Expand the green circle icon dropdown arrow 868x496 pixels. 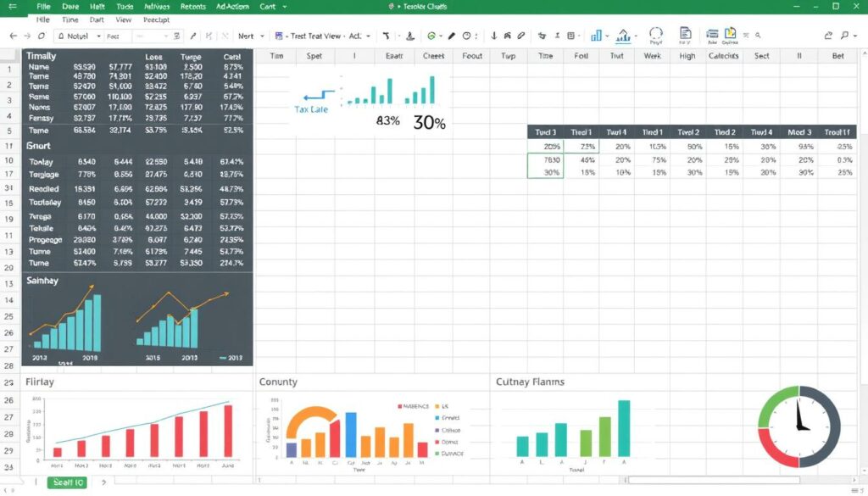[x=441, y=36]
